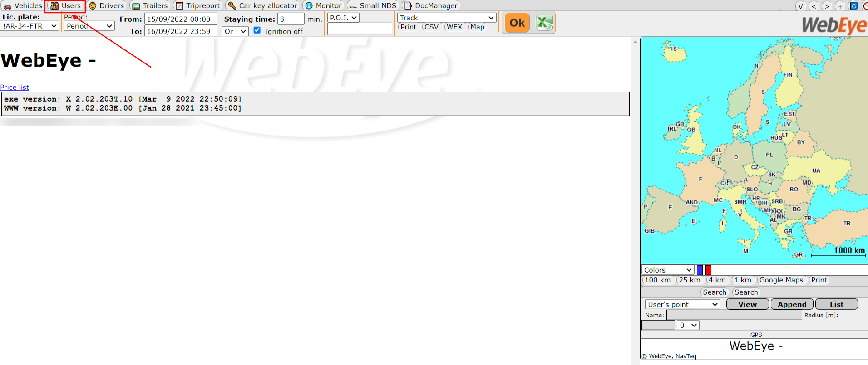Toggle the Ignition off checkbox
The height and width of the screenshot is (365, 868).
click(257, 30)
